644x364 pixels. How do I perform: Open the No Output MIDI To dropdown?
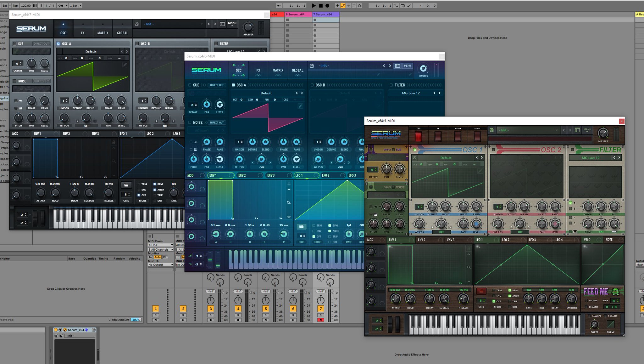coord(161,265)
